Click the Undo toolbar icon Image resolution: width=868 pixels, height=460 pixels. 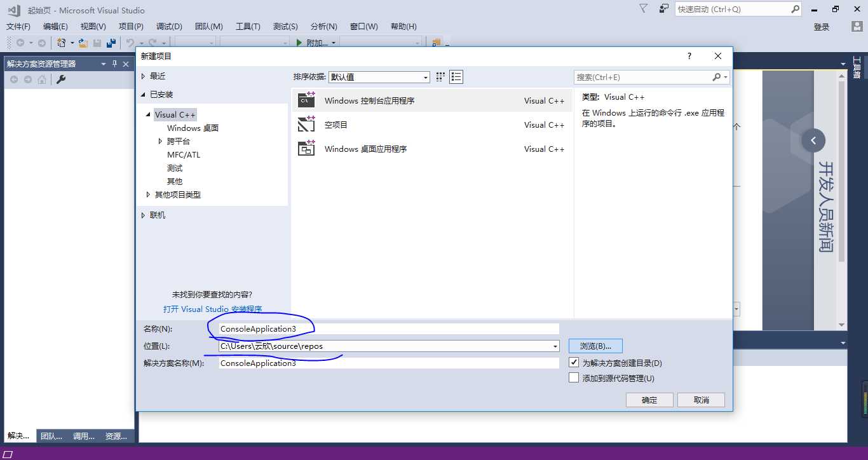130,43
